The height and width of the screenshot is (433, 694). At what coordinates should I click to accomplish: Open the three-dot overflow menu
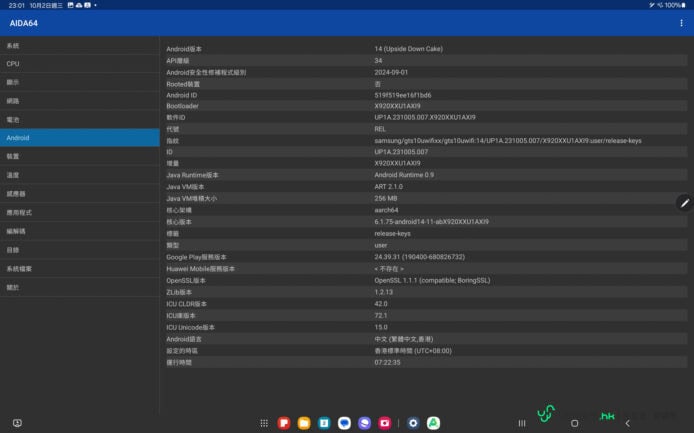point(681,23)
